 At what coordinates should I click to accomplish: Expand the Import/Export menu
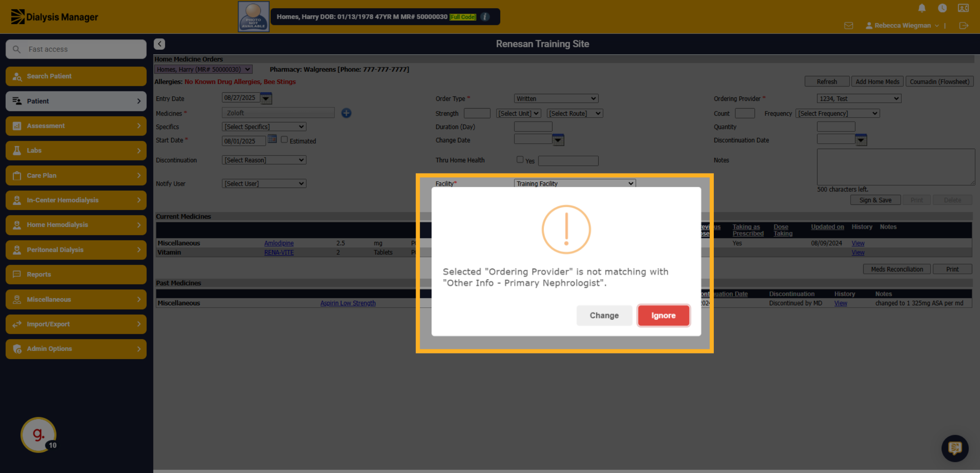[x=76, y=324]
